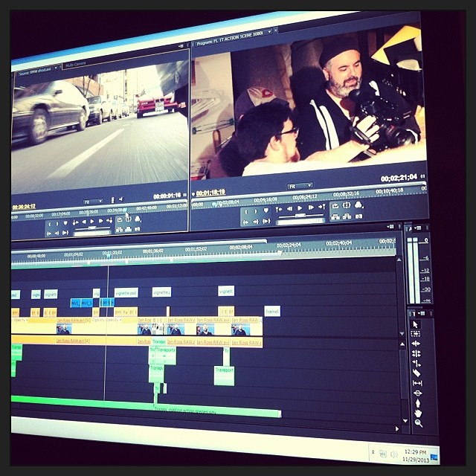Screen dimensions: 476x476
Task: Select the Selection arrow tool
Action: [x=415, y=324]
